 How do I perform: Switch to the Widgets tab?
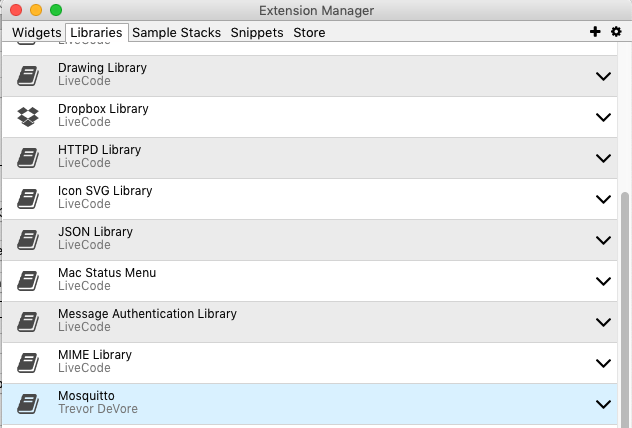coord(36,33)
